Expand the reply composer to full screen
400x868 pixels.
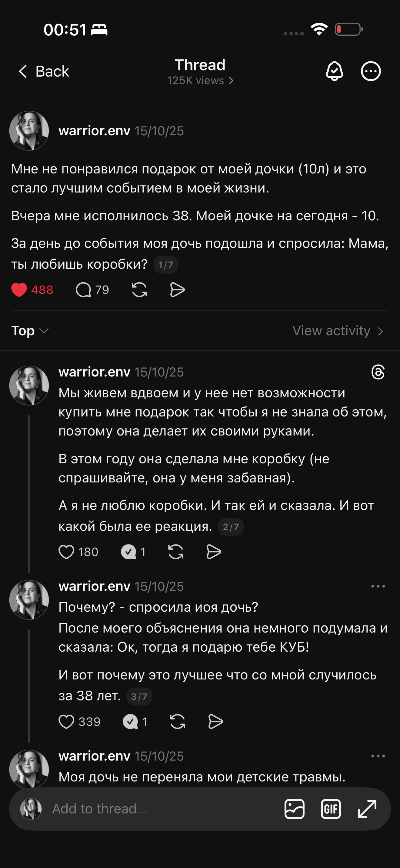[367, 809]
